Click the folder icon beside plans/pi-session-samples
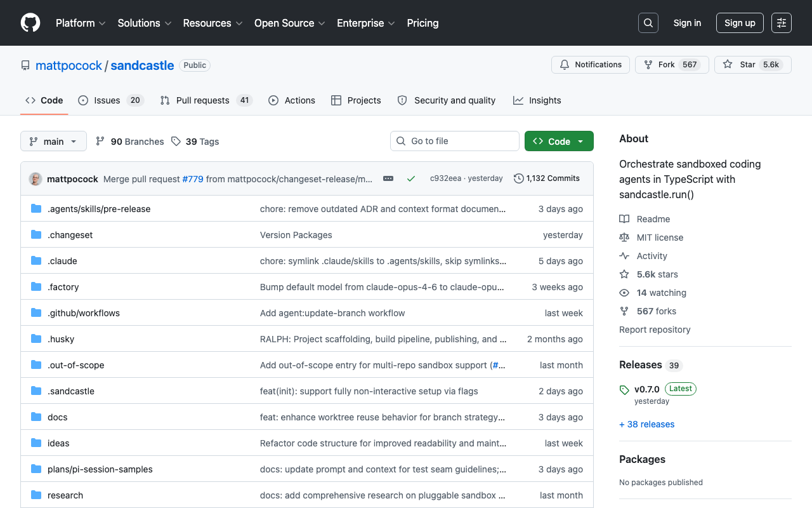The width and height of the screenshot is (812, 508). pos(36,469)
